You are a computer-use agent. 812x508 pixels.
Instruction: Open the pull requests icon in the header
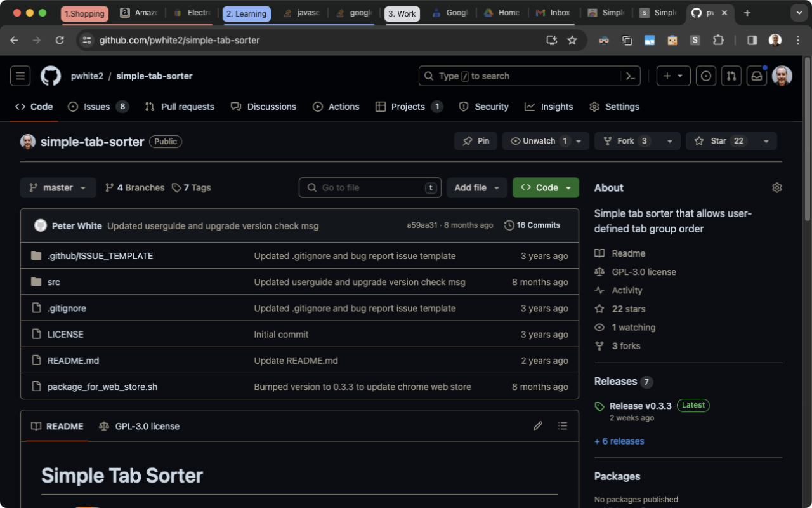(x=731, y=76)
